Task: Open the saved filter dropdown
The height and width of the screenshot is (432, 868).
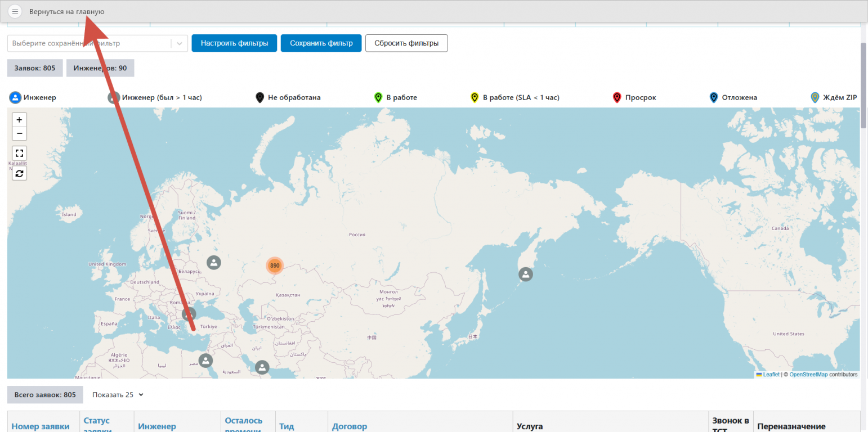Action: point(179,43)
